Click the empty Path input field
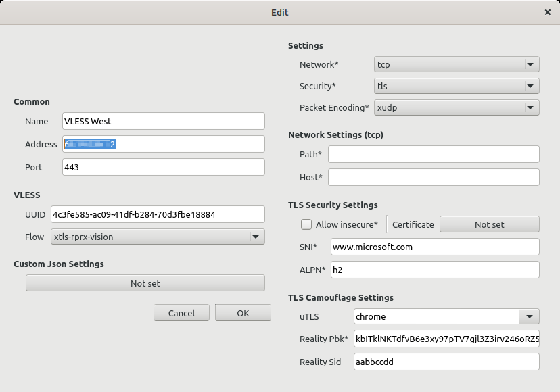The height and width of the screenshot is (392, 560). tap(434, 155)
